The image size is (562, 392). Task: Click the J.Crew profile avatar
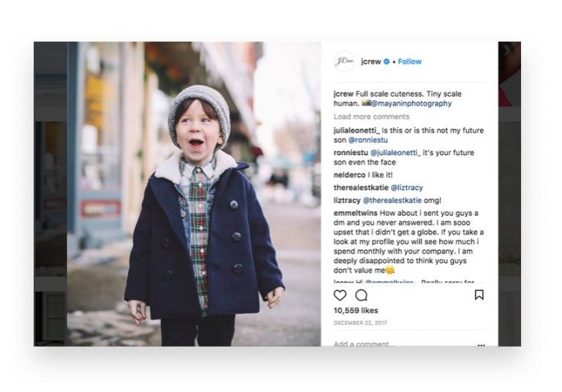tap(344, 61)
